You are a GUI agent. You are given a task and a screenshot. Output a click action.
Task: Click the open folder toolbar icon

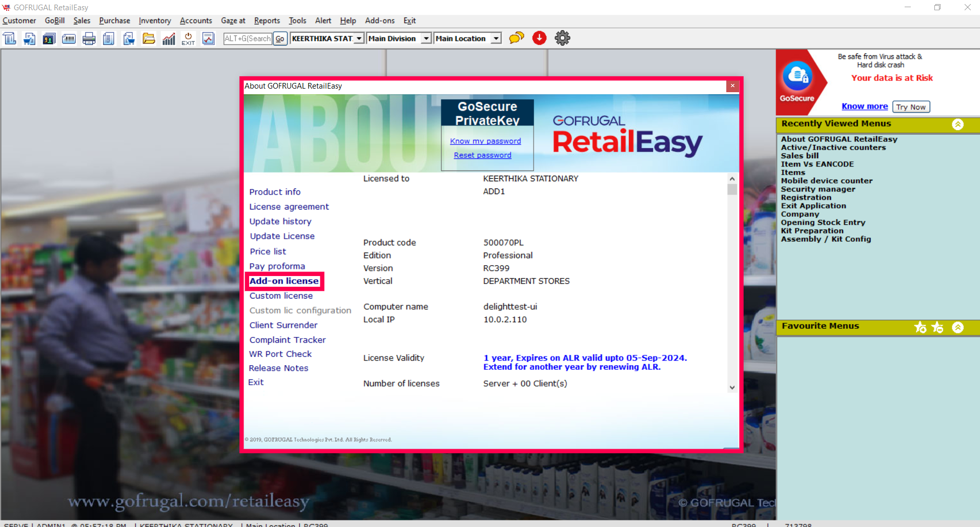point(149,38)
